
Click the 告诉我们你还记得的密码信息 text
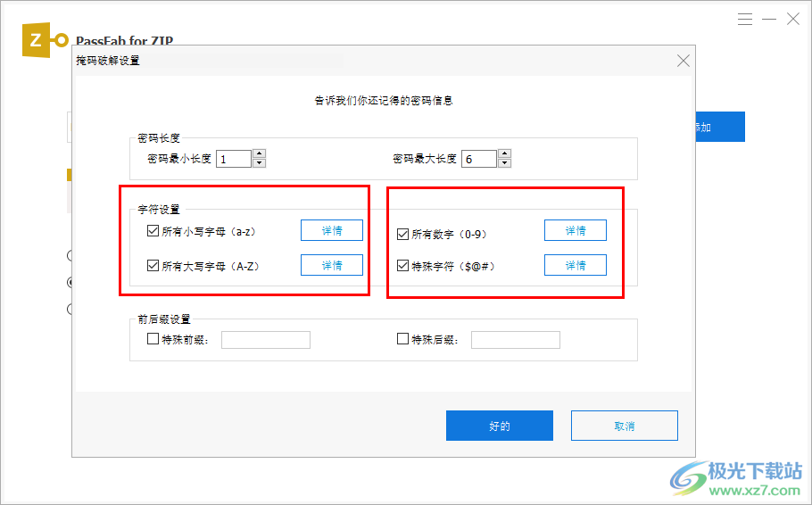[384, 101]
